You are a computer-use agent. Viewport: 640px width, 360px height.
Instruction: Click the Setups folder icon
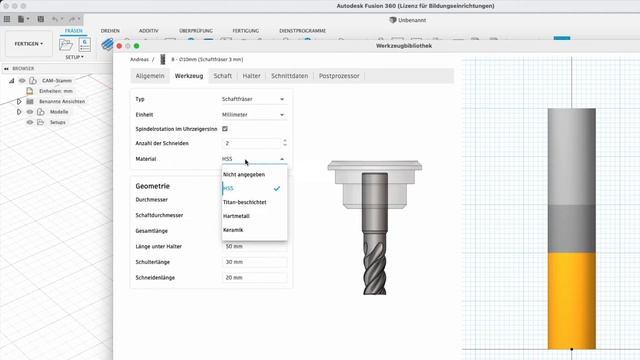point(40,122)
